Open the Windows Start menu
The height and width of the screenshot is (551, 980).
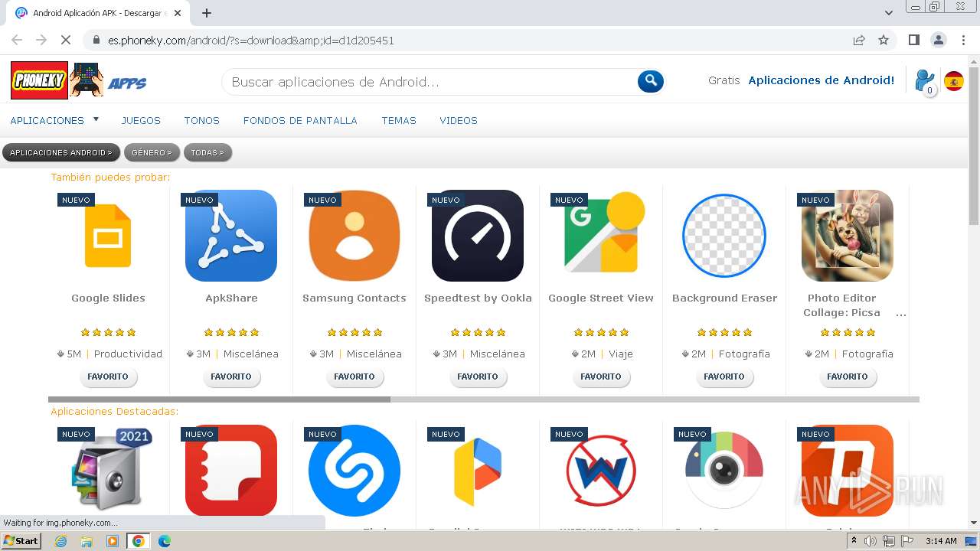pos(21,541)
